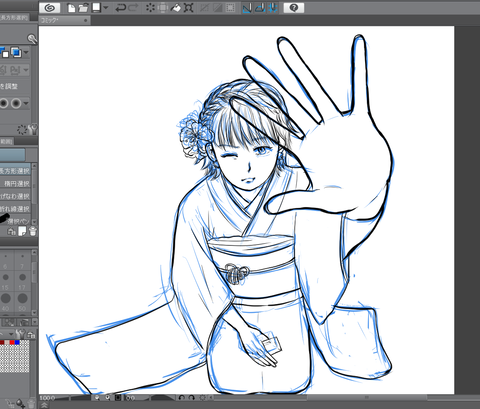Click magnifier wrench icon in tool property
The image size is (480, 409).
pos(32,39)
